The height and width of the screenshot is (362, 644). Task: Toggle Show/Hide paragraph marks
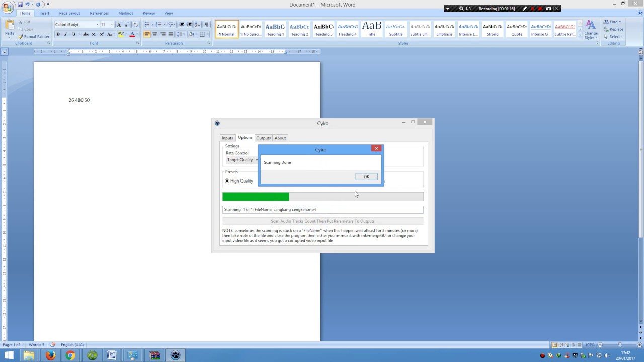point(206,25)
